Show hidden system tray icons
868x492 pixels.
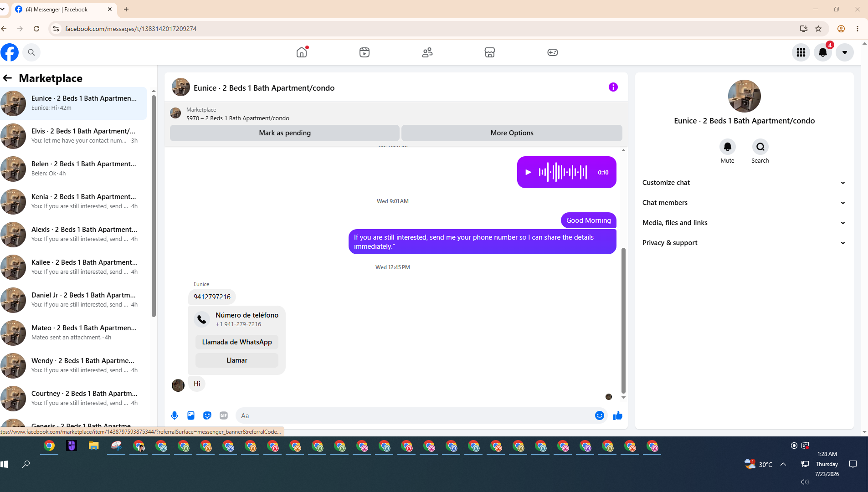783,464
